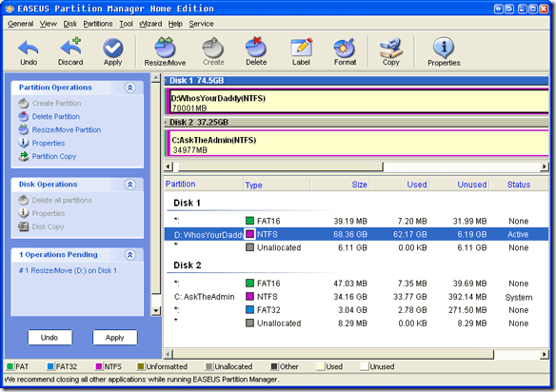Select the Resize/Move toolbar tool
The image size is (556, 392).
(165, 52)
